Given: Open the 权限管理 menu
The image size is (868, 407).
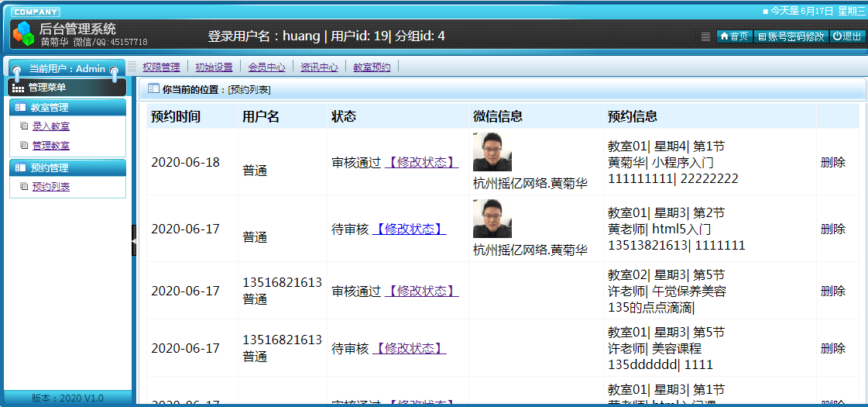Looking at the screenshot, I should pos(161,67).
